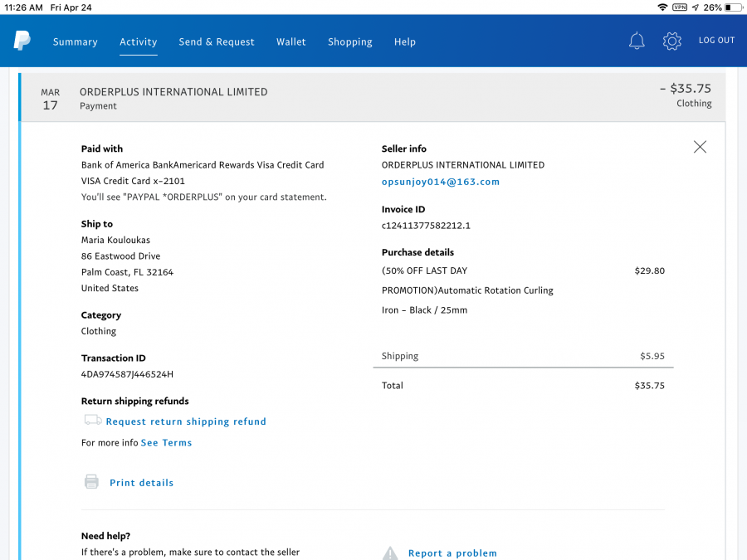This screenshot has width=747, height=560.
Task: Click the Palm Coast, FL 32164 line
Action: (127, 272)
